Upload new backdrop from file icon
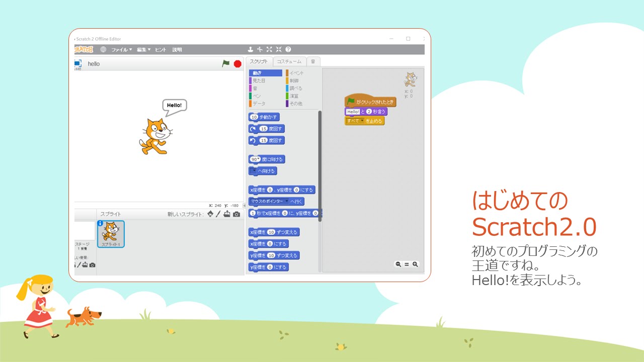Viewport: 644px width, 362px height. [85, 265]
